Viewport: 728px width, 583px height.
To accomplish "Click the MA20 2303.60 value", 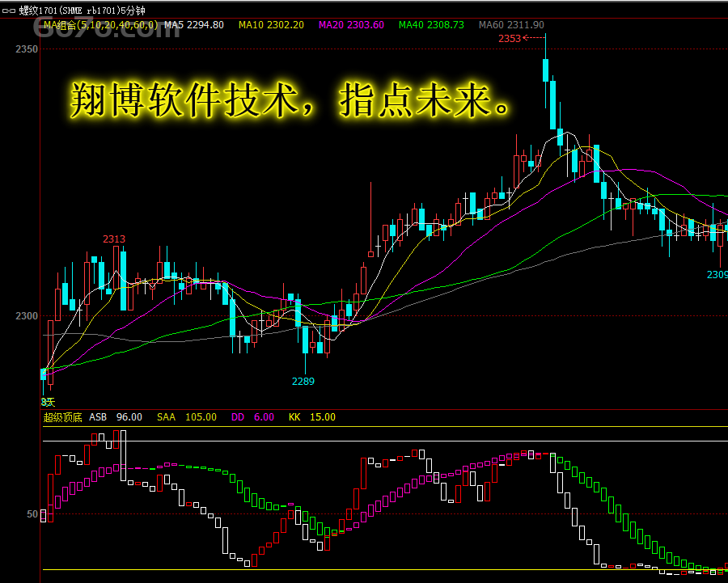I will [x=351, y=25].
